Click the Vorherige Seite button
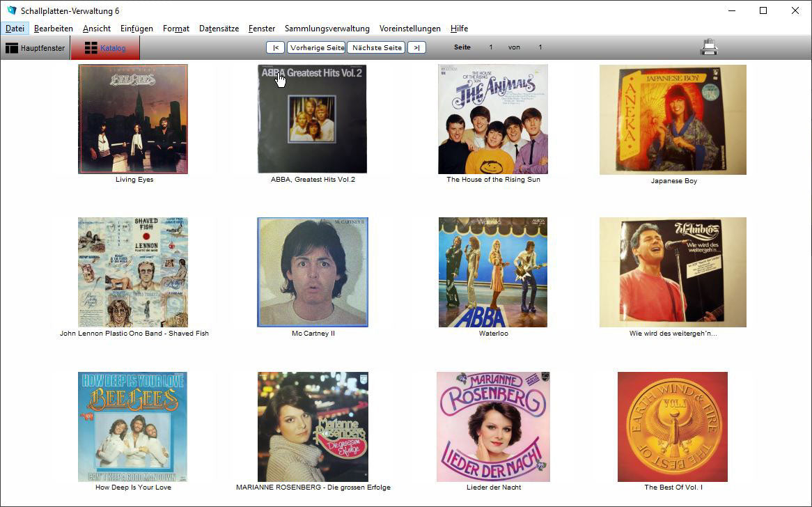This screenshot has height=507, width=812. tap(317, 47)
